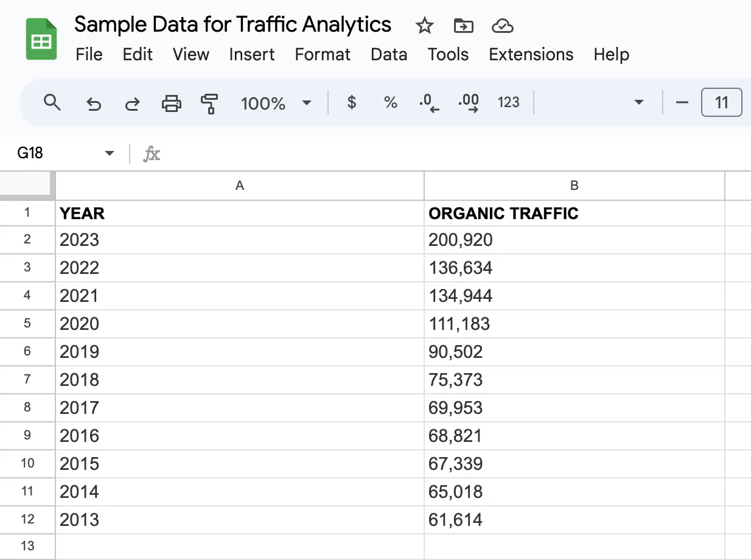
Task: Decrease font size with minus button
Action: pos(682,102)
